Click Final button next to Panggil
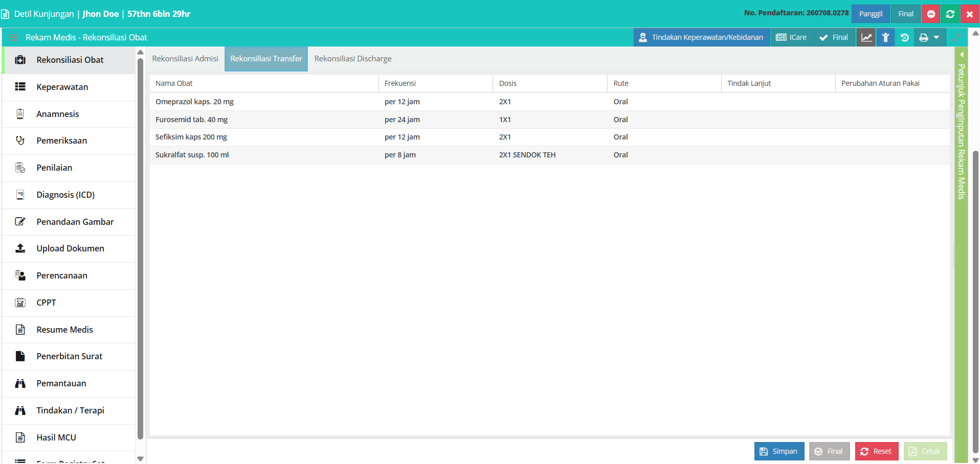The height and width of the screenshot is (464, 980). 906,14
